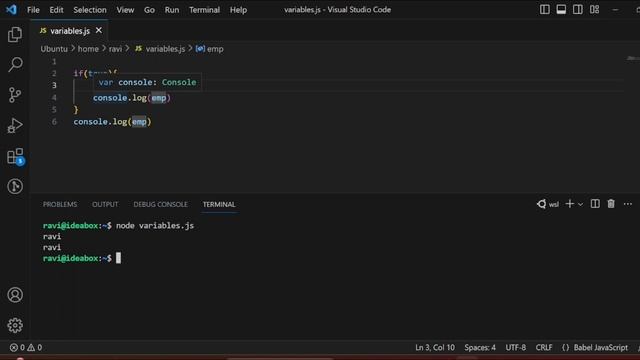Click line number 6 in the gutter
The width and height of the screenshot is (640, 360).
click(x=54, y=122)
